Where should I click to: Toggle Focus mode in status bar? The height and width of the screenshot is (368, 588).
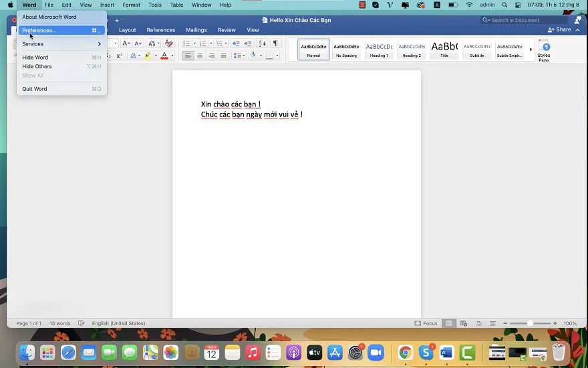tap(426, 323)
